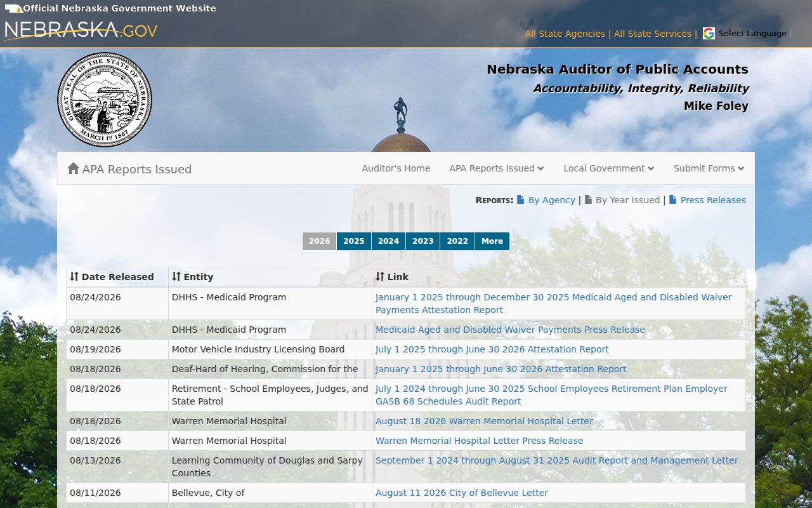Click the Nebraska.gov logo
The image size is (812, 508).
[81, 30]
